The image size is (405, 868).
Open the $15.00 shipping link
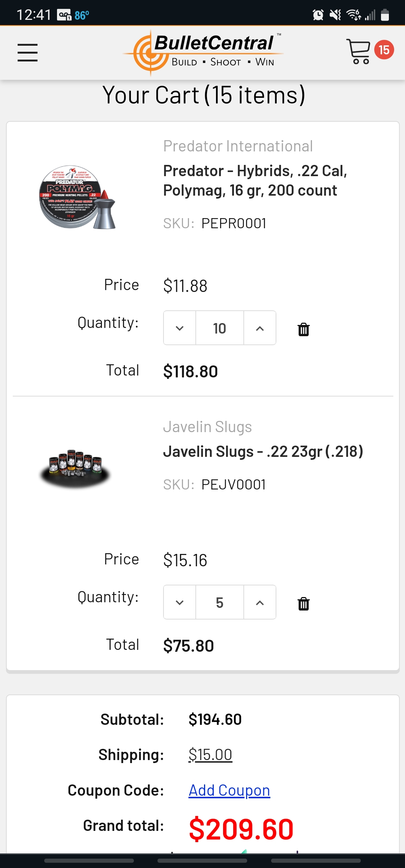pos(210,754)
